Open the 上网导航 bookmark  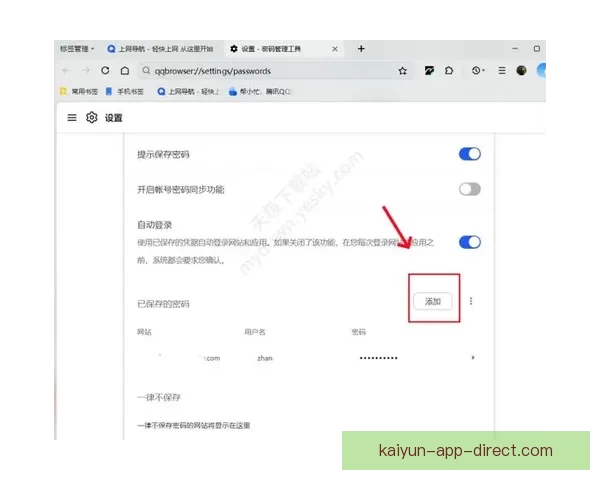(189, 91)
